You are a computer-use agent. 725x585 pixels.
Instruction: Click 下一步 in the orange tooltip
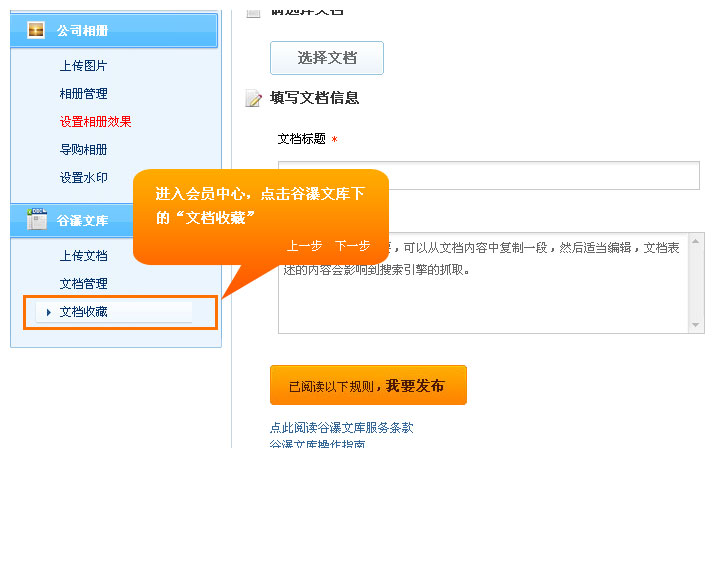coord(352,246)
